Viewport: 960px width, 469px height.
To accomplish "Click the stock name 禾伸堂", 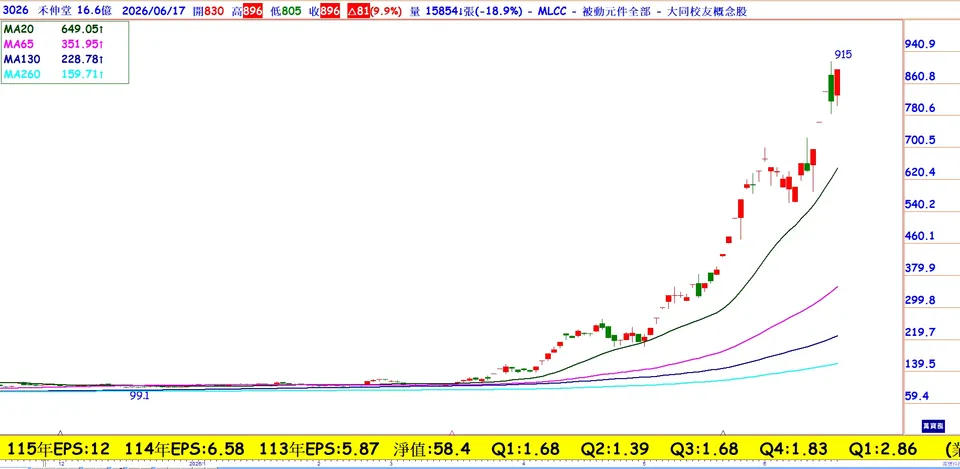I will (54, 11).
